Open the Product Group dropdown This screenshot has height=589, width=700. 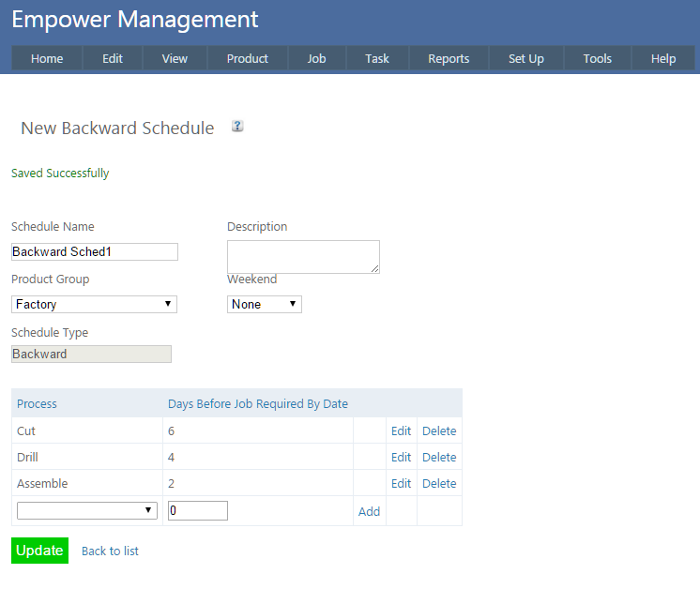[x=94, y=304]
